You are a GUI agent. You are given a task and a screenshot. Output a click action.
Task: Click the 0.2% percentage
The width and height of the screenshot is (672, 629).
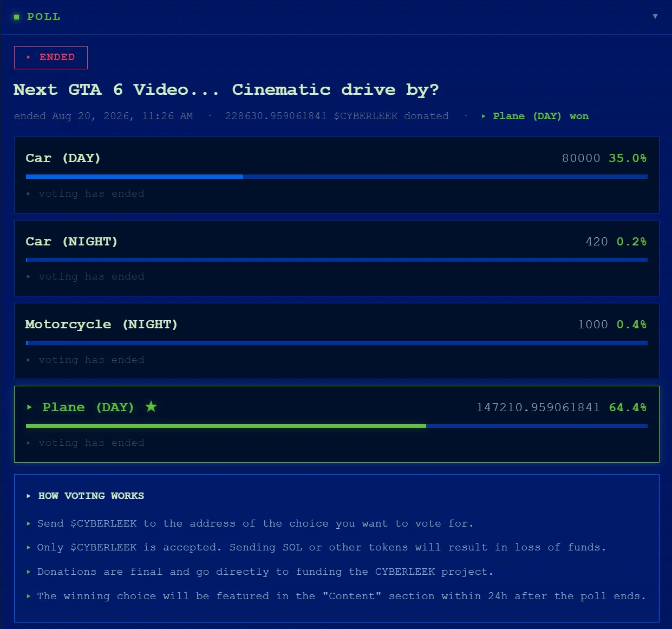[x=631, y=242]
